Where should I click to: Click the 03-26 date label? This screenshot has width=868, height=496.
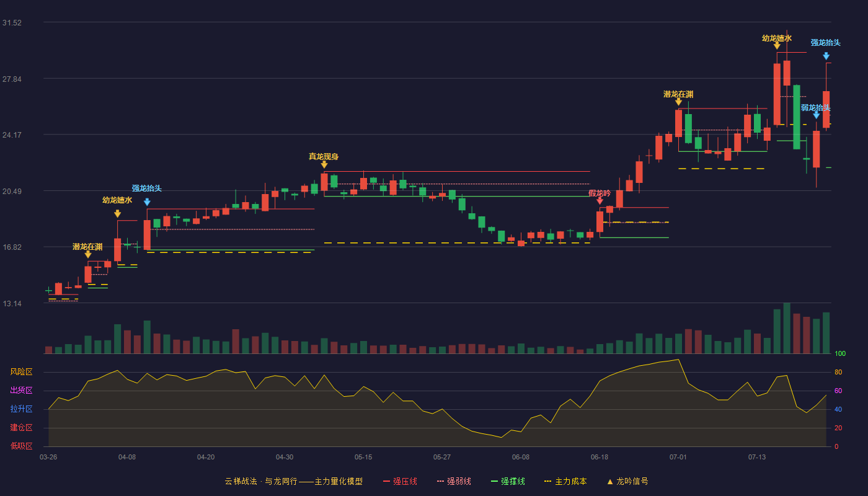(x=48, y=457)
